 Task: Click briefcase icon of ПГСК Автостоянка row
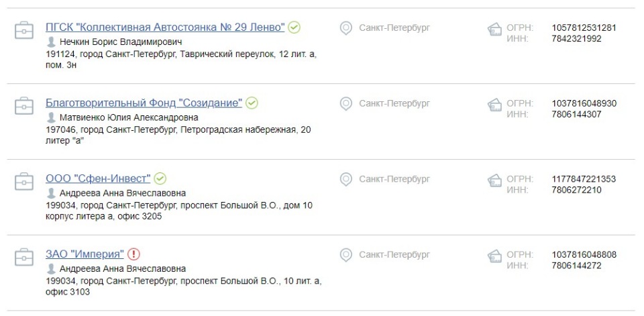pyautogui.click(x=24, y=30)
